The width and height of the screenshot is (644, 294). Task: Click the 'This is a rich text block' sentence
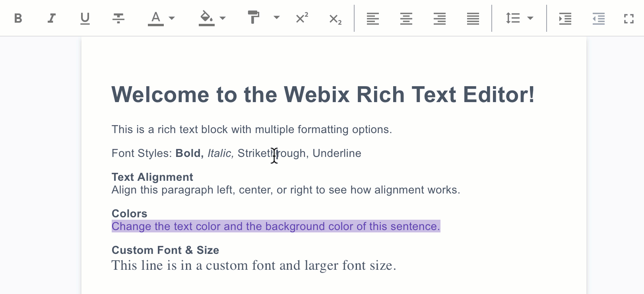(x=252, y=130)
